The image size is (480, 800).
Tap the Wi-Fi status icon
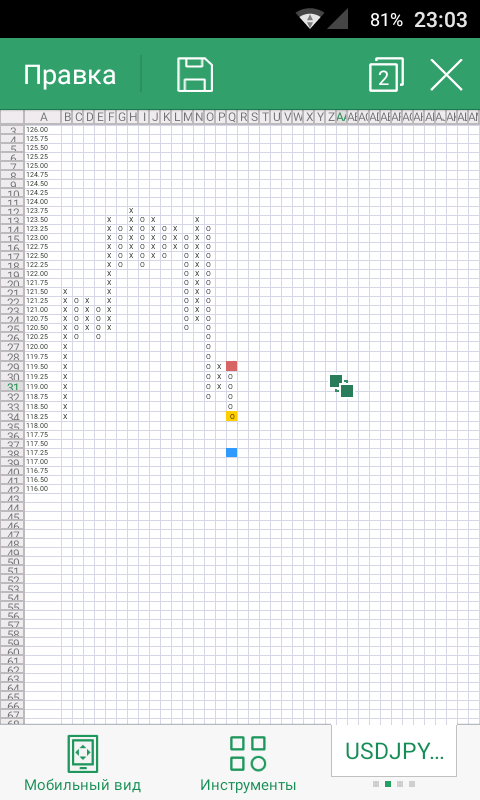[309, 20]
